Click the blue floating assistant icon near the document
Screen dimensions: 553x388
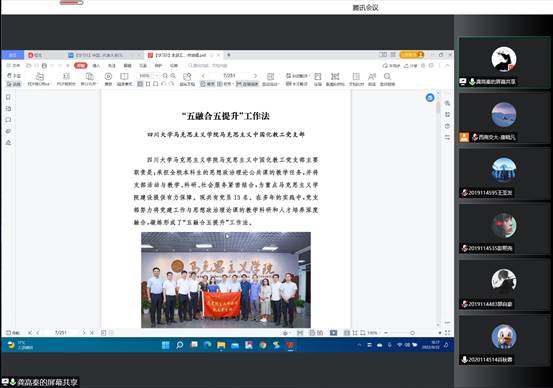tap(430, 98)
